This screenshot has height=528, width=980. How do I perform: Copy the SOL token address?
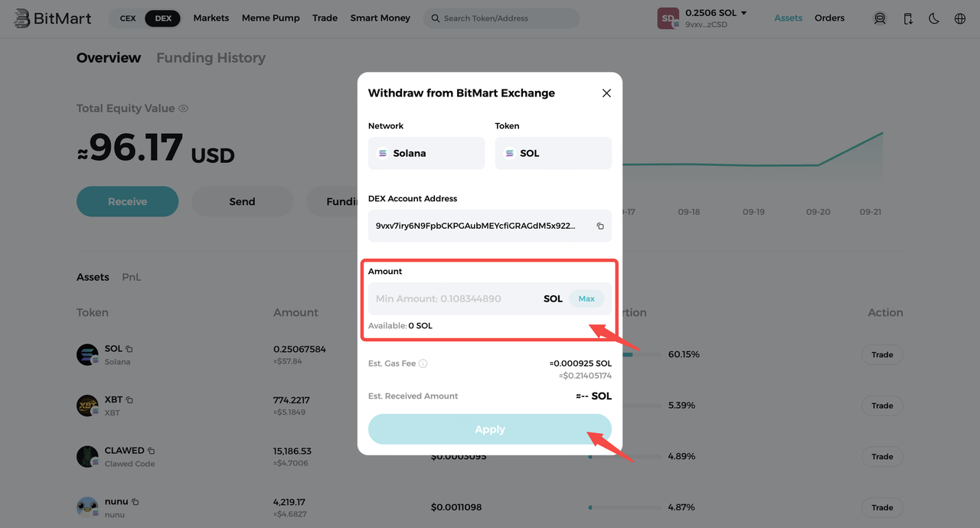pyautogui.click(x=129, y=349)
